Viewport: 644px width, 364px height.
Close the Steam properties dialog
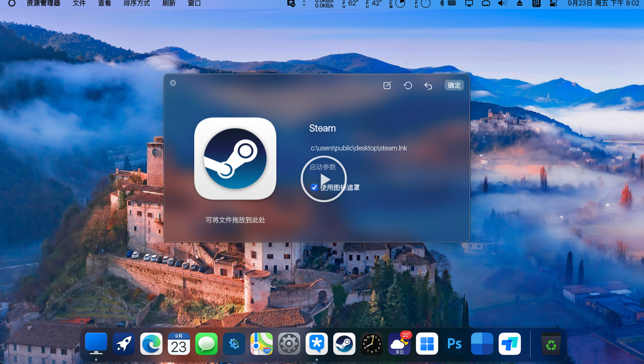pyautogui.click(x=173, y=83)
